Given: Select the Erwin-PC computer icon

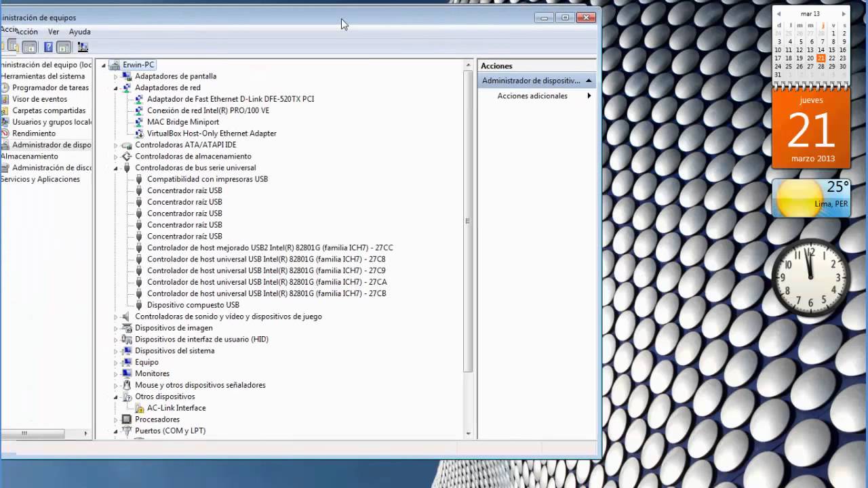Looking at the screenshot, I should click(x=115, y=65).
